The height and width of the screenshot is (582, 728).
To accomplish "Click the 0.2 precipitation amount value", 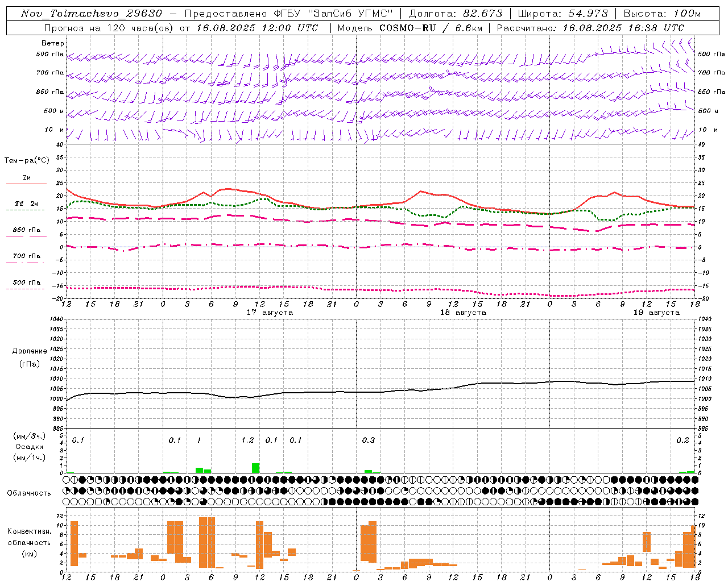I will click(682, 440).
